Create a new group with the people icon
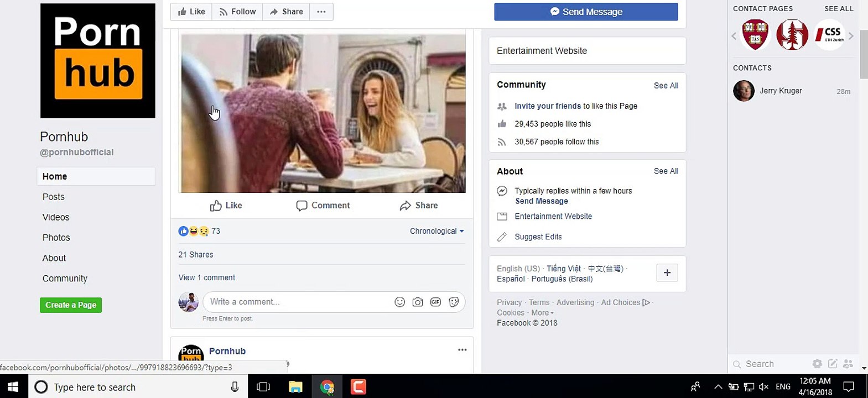Screen dimensions: 868x398 [848, 363]
